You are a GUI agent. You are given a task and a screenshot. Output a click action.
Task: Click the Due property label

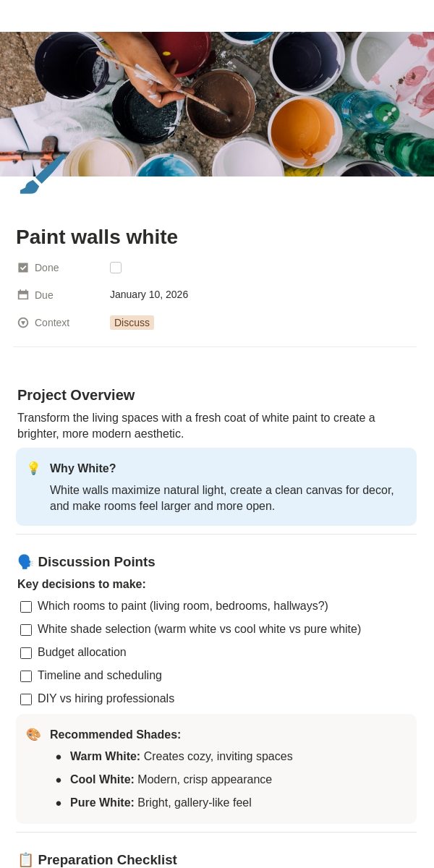(x=44, y=295)
